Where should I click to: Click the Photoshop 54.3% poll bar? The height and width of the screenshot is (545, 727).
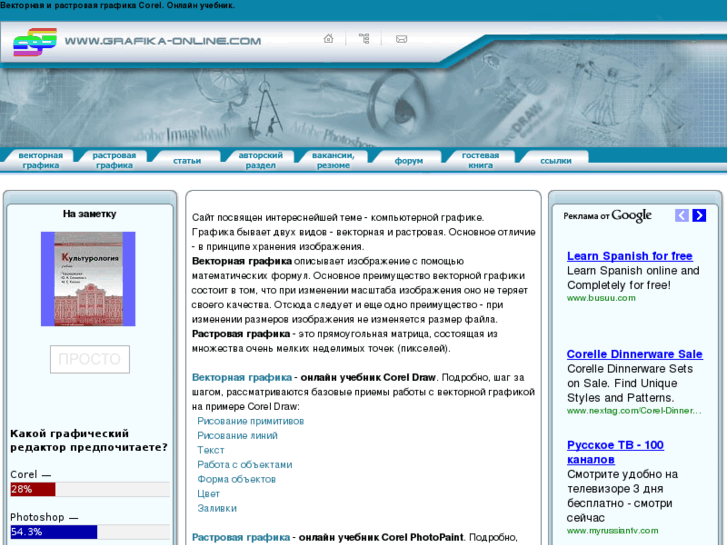pos(90,532)
